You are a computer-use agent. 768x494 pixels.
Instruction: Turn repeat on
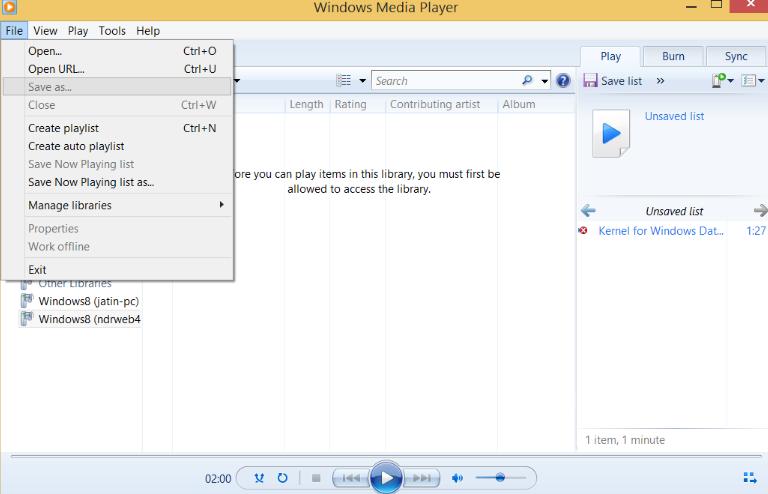pyautogui.click(x=283, y=478)
